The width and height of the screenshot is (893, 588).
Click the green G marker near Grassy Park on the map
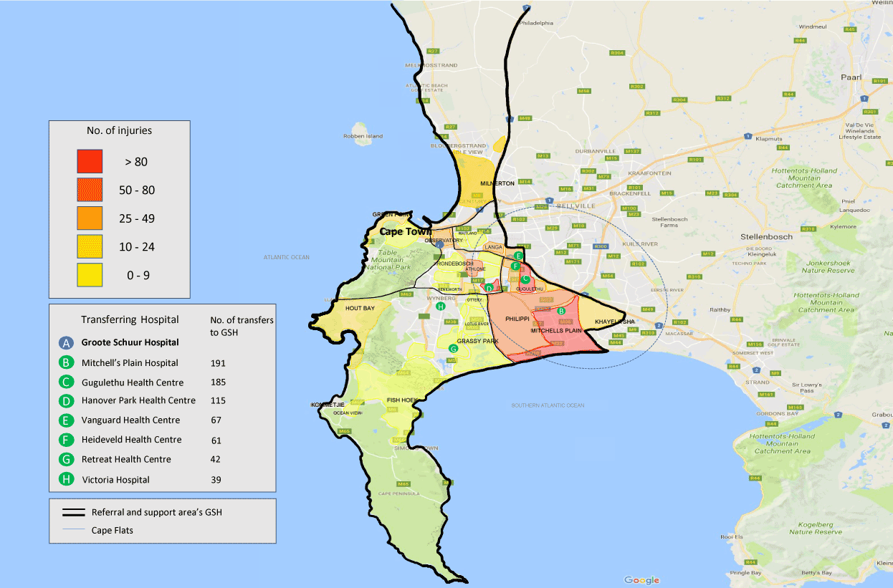click(x=452, y=348)
